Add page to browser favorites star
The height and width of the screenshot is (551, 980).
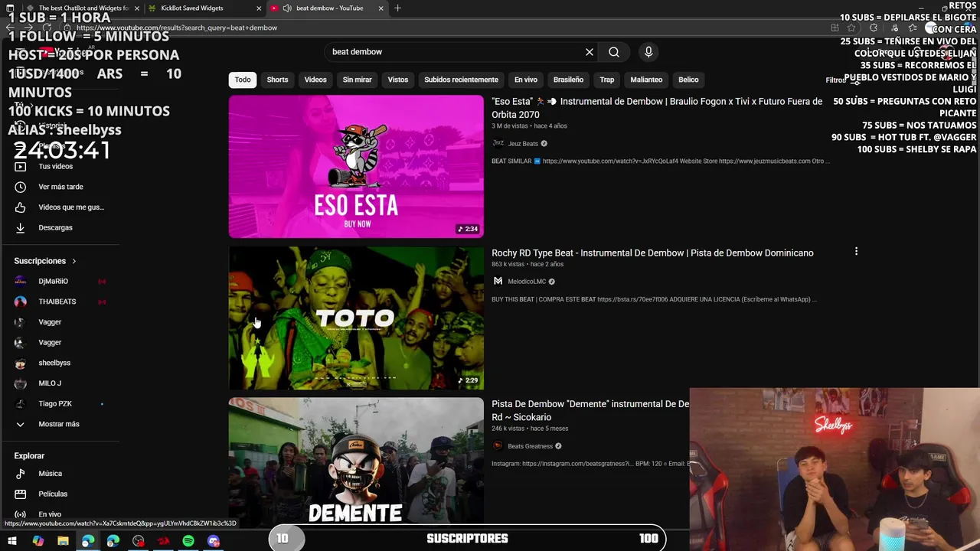click(851, 28)
